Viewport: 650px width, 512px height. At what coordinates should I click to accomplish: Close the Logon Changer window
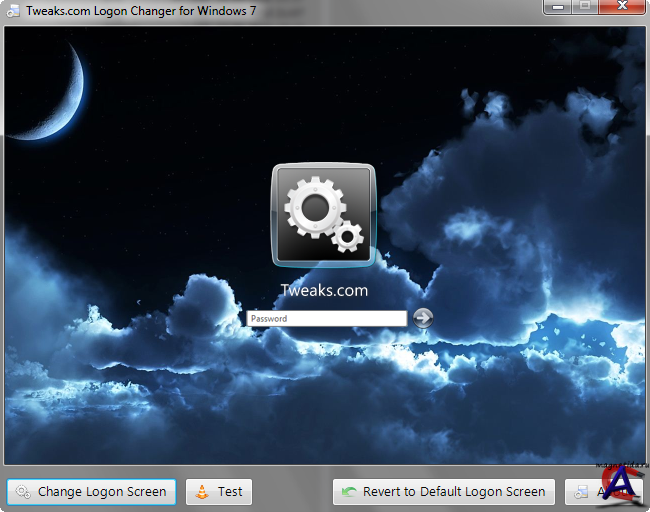tap(619, 7)
